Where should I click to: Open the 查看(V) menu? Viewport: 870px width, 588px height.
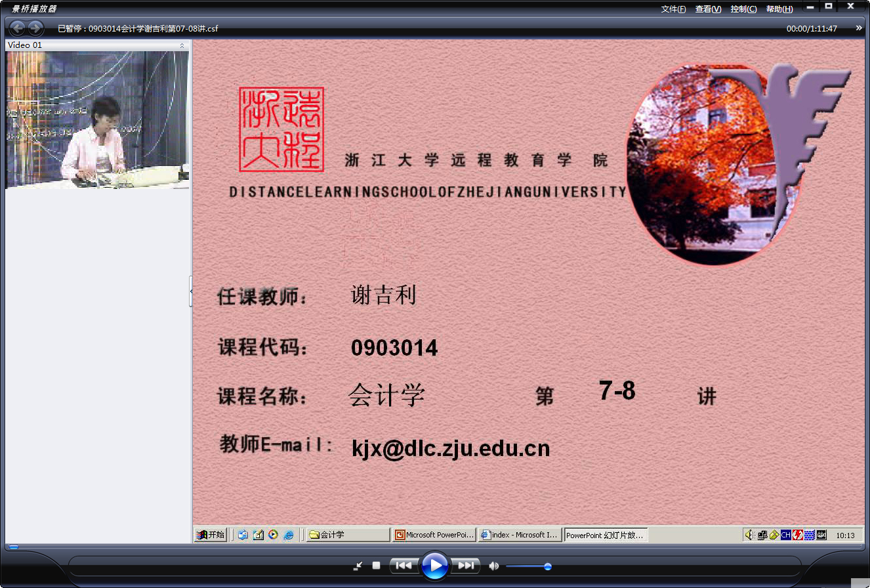click(708, 9)
